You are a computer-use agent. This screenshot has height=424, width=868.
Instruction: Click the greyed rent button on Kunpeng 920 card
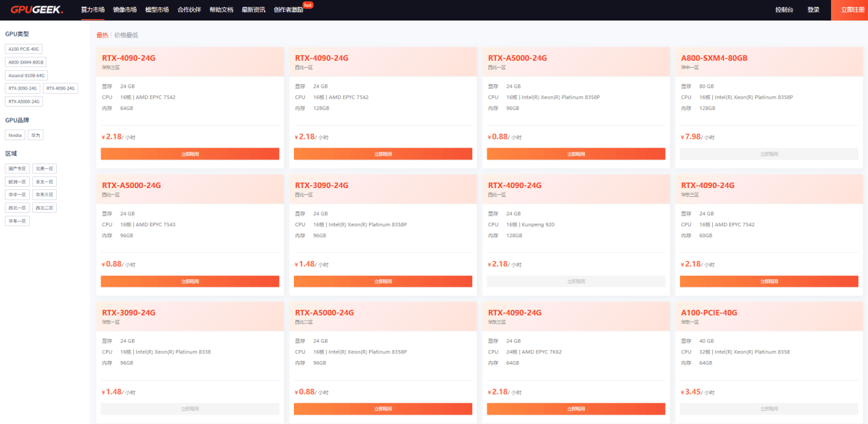point(576,281)
